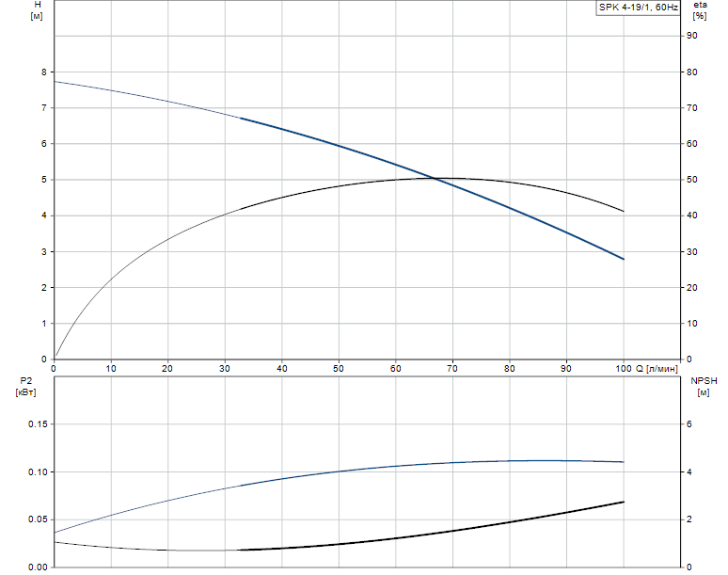Click the P2 [кВт] power axis title
The width and height of the screenshot is (728, 575).
point(25,386)
